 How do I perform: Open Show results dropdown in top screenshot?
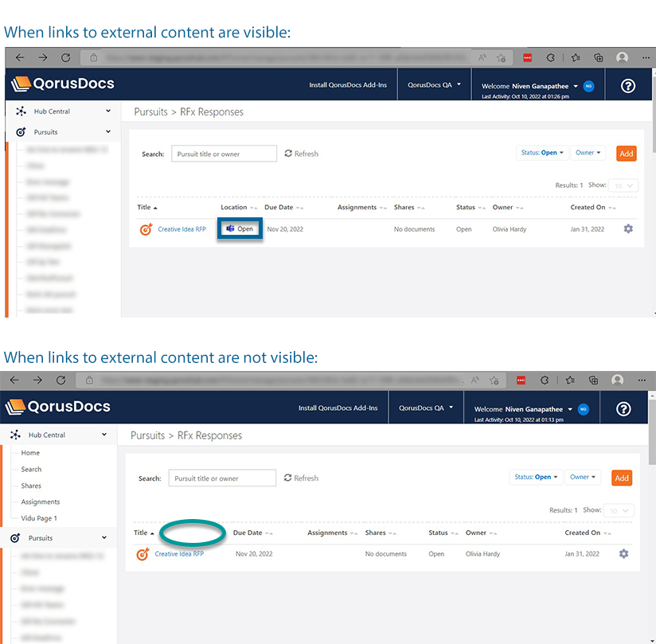tap(623, 185)
